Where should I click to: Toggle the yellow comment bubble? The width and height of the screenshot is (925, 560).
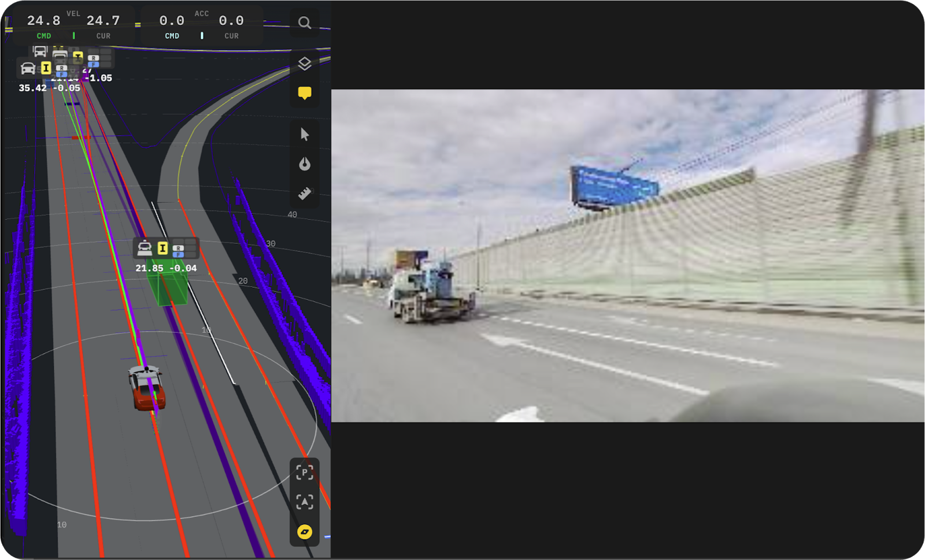coord(305,93)
